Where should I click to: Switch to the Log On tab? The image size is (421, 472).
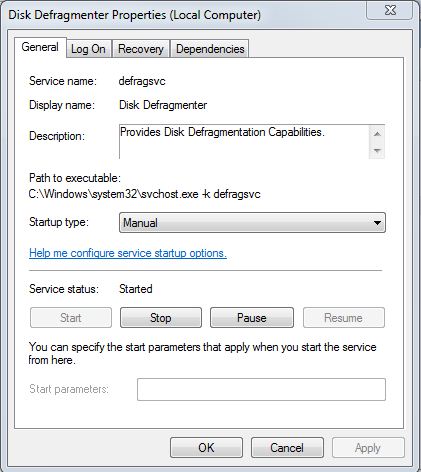click(x=88, y=49)
